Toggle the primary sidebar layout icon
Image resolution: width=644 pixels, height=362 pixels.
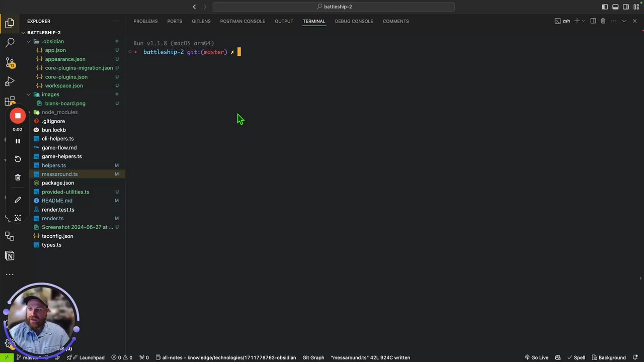605,7
